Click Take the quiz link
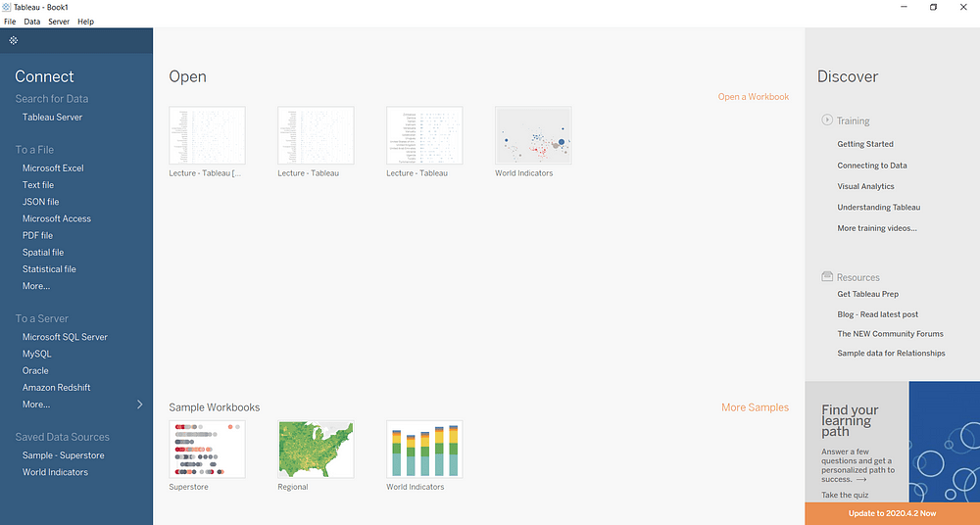This screenshot has height=525, width=980. click(x=843, y=496)
